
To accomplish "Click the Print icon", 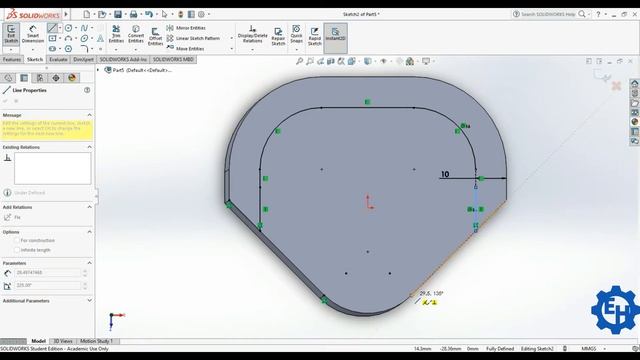I will point(133,14).
